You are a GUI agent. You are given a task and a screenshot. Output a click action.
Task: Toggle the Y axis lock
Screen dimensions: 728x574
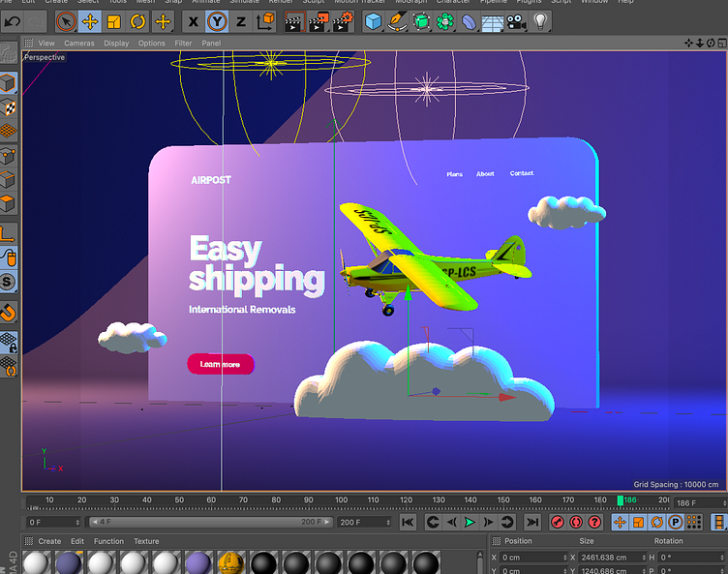click(x=218, y=21)
